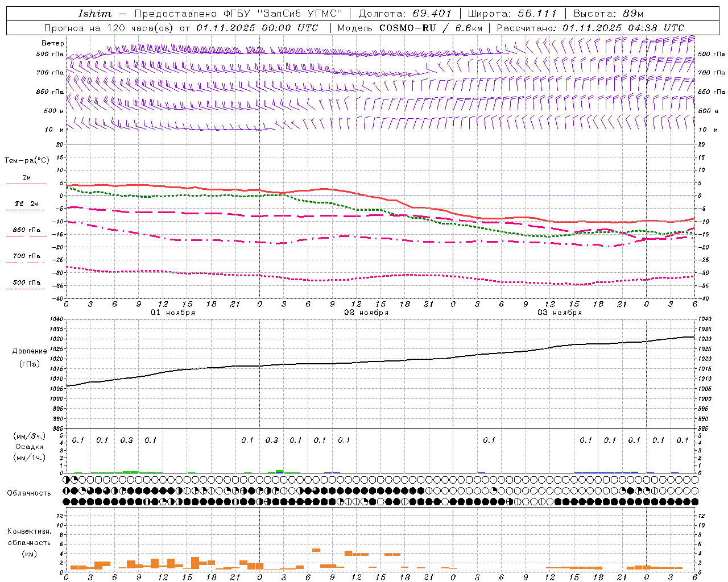The image size is (728, 582).
Task: Click the (мм/3ч.) units label
Action: pos(29,436)
